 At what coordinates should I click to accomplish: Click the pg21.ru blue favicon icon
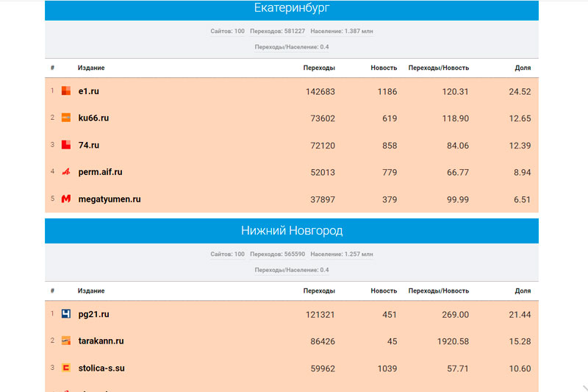point(66,314)
